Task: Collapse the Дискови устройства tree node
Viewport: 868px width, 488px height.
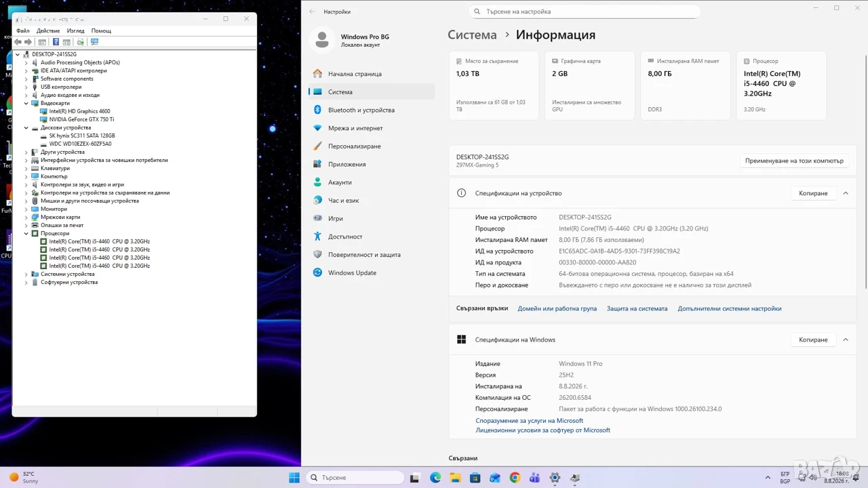Action: point(26,127)
